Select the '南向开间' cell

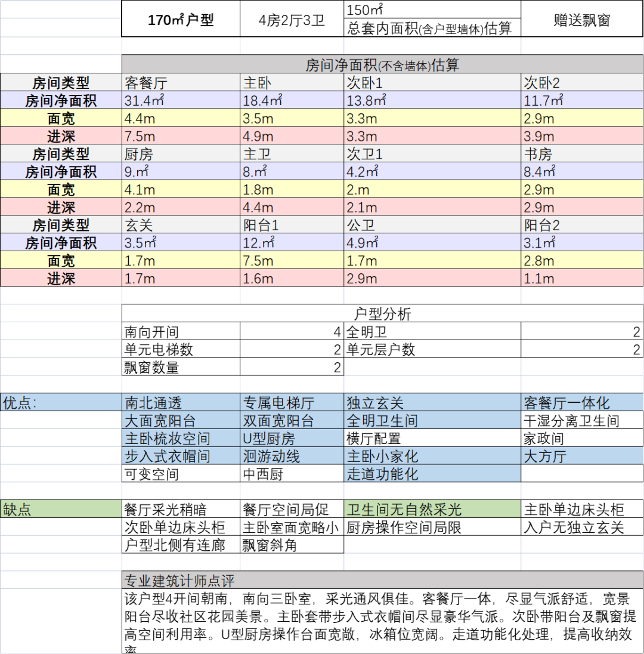[181, 332]
